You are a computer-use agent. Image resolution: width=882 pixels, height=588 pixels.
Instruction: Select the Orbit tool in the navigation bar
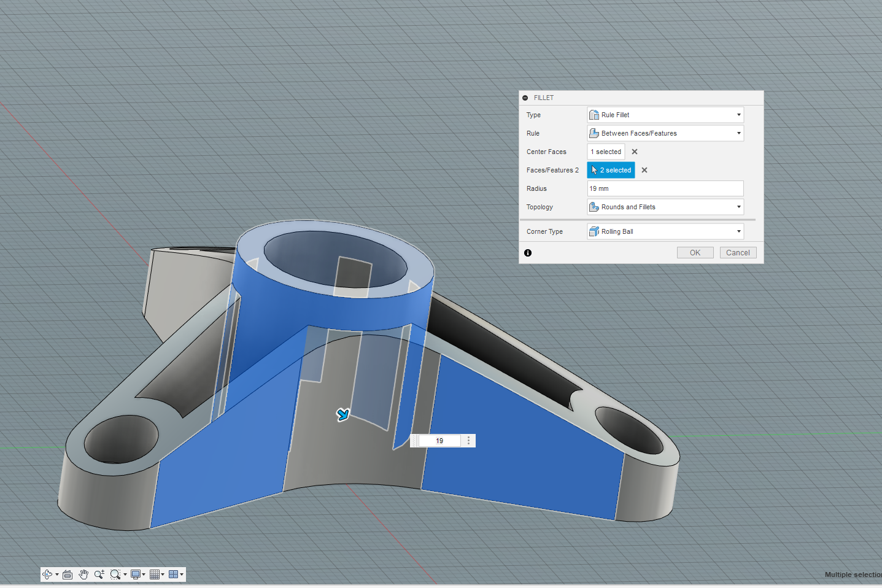[x=48, y=574]
